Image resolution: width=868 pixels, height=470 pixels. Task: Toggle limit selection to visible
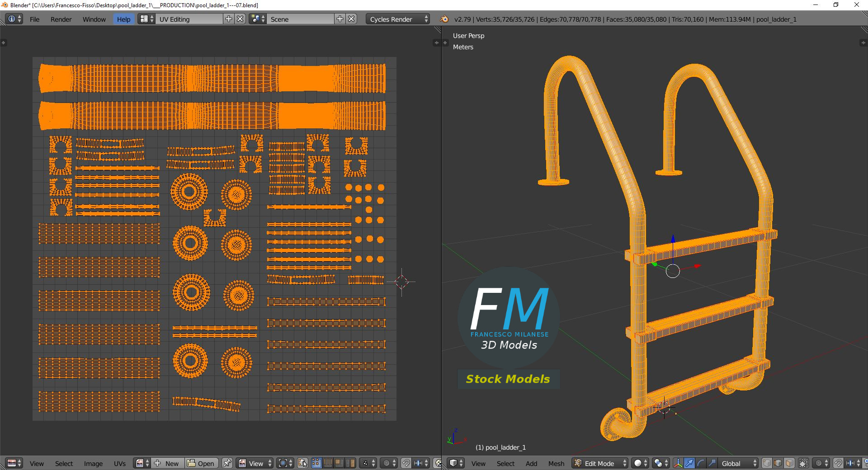[x=802, y=463]
